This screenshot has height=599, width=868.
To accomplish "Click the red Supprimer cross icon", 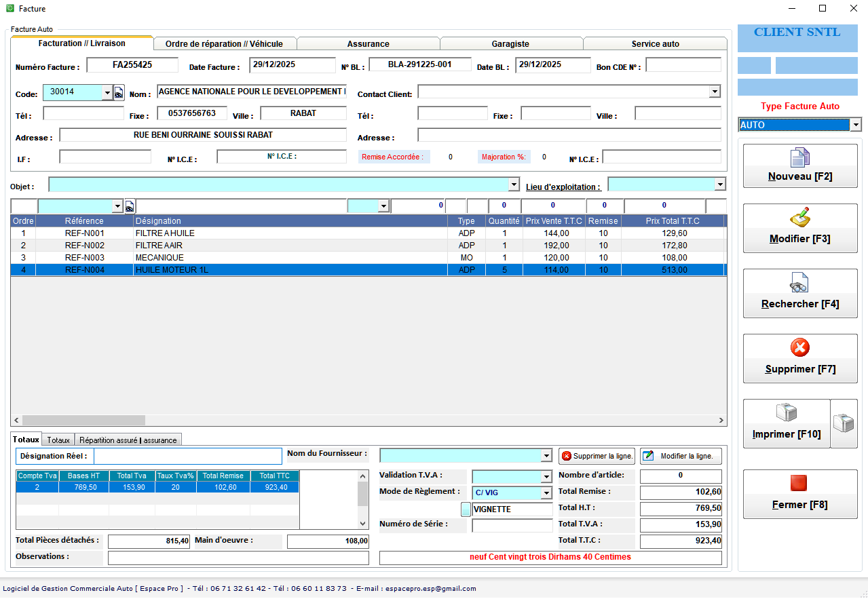I will pyautogui.click(x=800, y=348).
